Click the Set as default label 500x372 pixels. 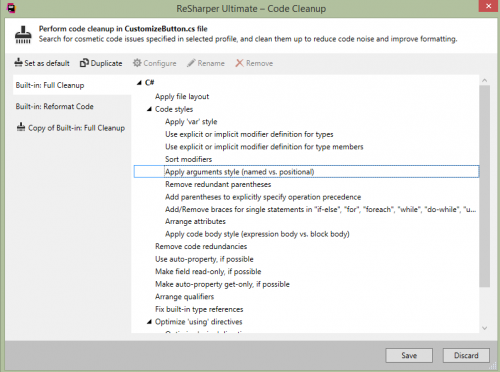coord(47,63)
